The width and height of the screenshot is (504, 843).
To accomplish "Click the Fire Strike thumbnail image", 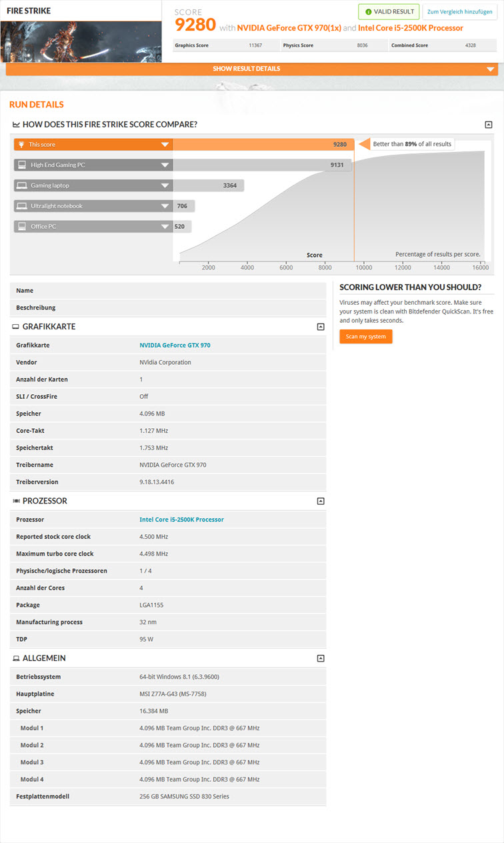I will click(x=81, y=41).
